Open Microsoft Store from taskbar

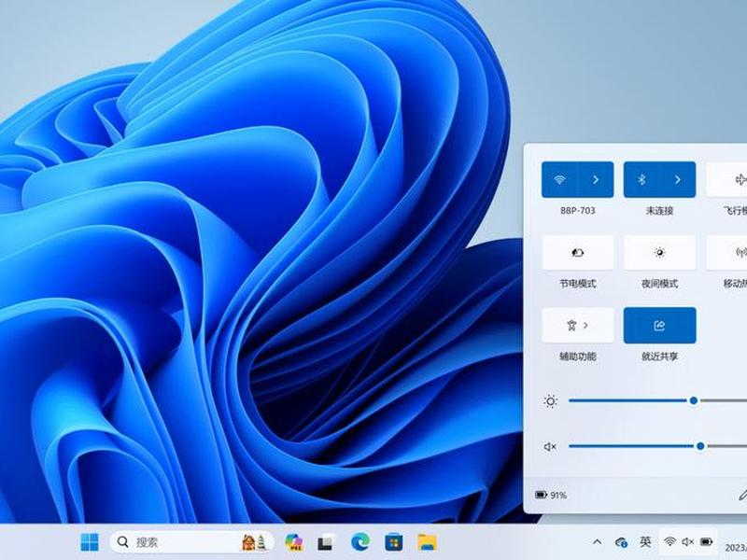393,542
